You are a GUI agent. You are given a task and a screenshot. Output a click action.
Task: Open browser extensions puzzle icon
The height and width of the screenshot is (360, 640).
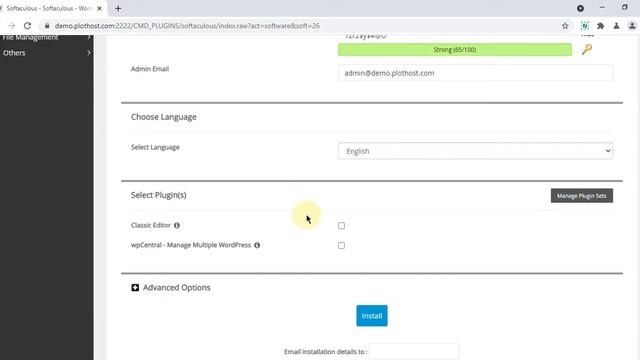[x=600, y=26]
